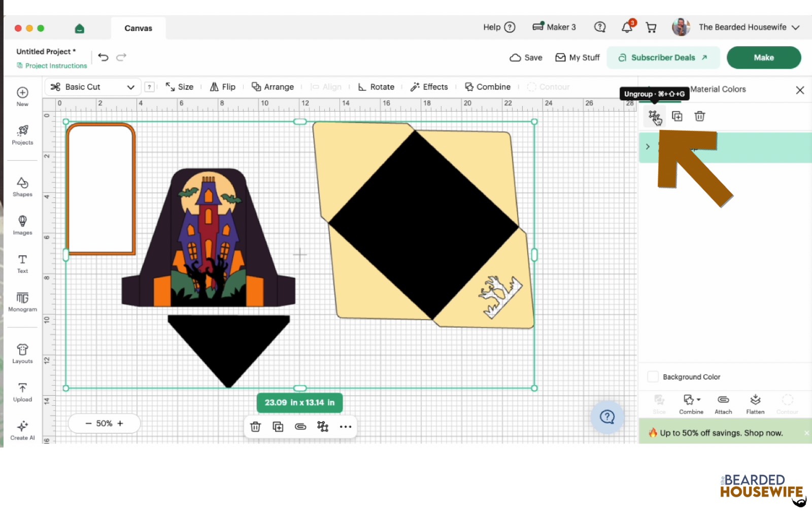This screenshot has height=516, width=812.
Task: Open the notifications bell
Action: click(627, 27)
